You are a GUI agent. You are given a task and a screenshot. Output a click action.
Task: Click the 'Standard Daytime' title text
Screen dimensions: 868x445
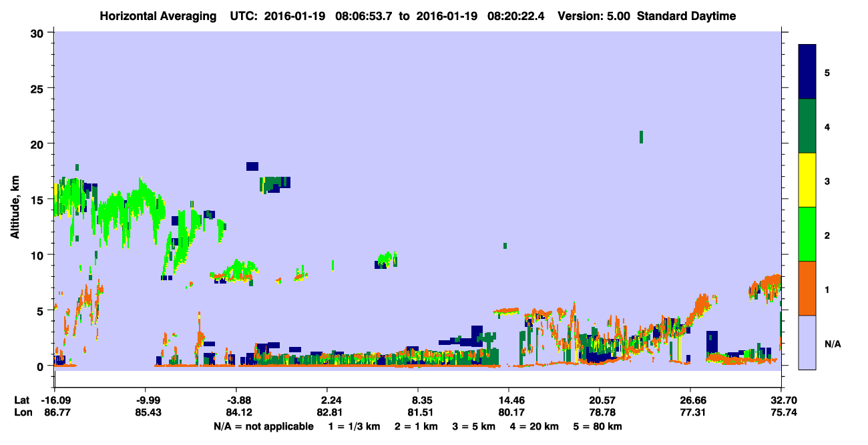tap(686, 16)
